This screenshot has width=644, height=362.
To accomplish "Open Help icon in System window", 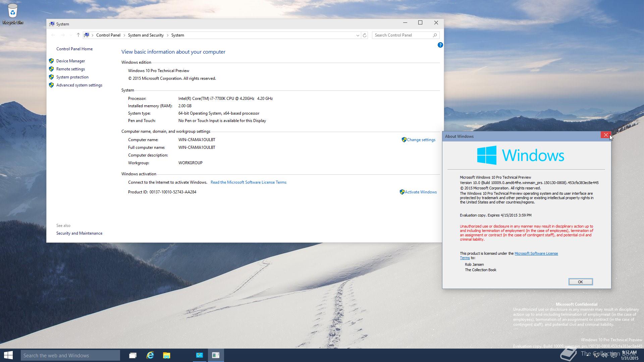I will (440, 45).
